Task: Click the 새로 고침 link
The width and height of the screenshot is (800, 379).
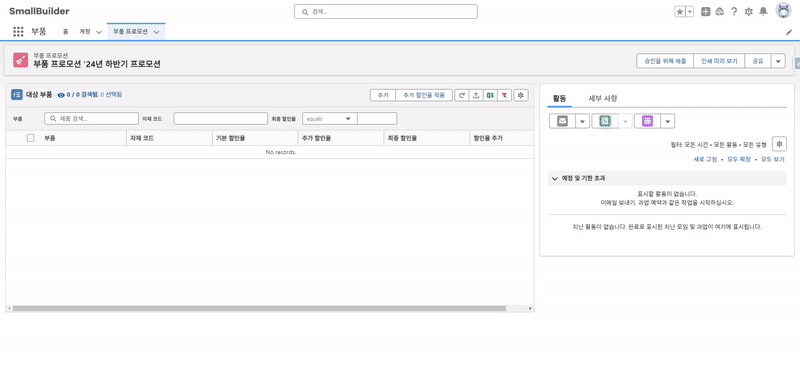Action: tap(705, 160)
